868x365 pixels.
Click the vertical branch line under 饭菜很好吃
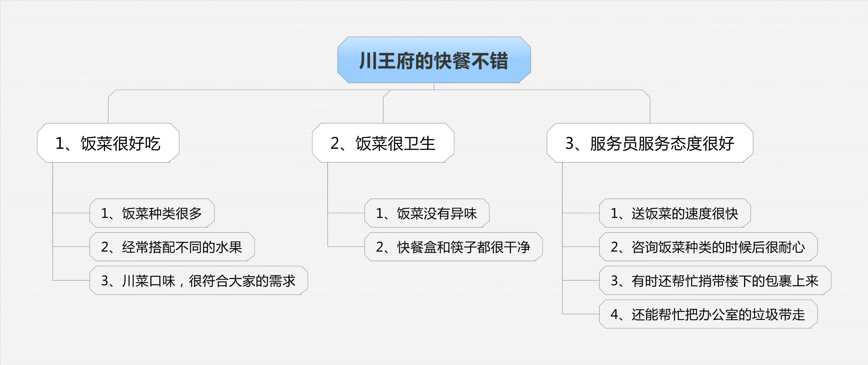click(53, 221)
